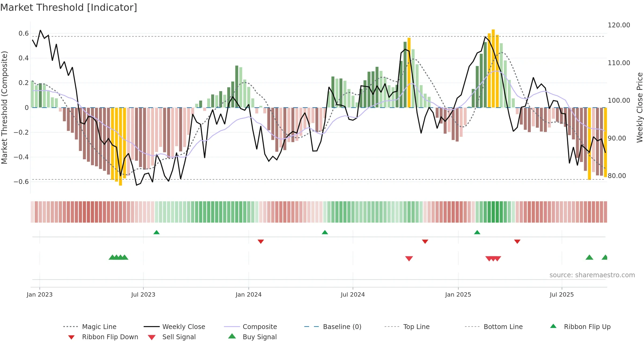
Task: Toggle the Baseline (0) legend entry
Action: [x=333, y=327]
